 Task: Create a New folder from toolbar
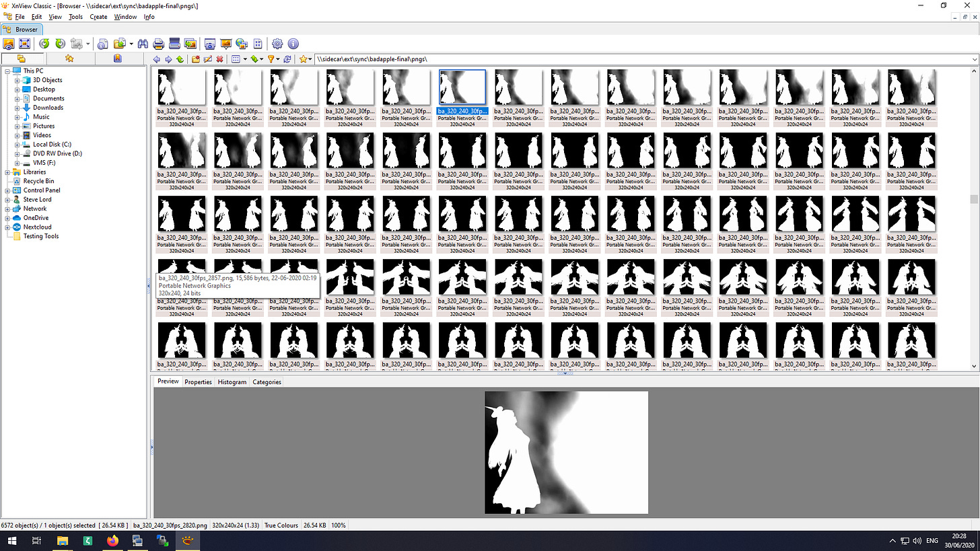pos(196,59)
